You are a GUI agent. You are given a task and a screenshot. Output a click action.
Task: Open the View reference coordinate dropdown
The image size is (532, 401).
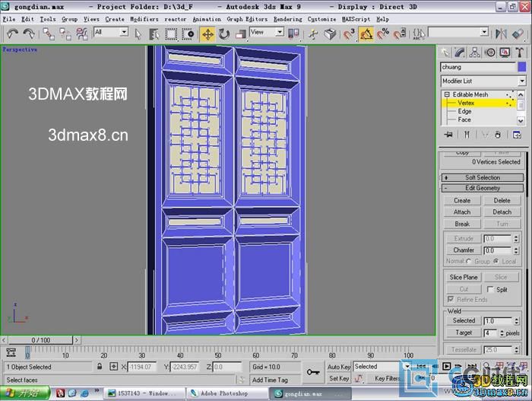pos(279,32)
